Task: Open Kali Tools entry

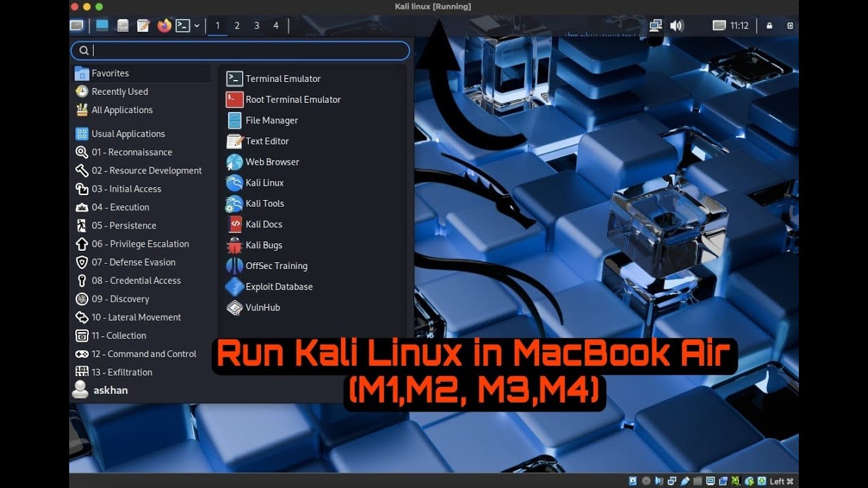Action: coord(255,203)
